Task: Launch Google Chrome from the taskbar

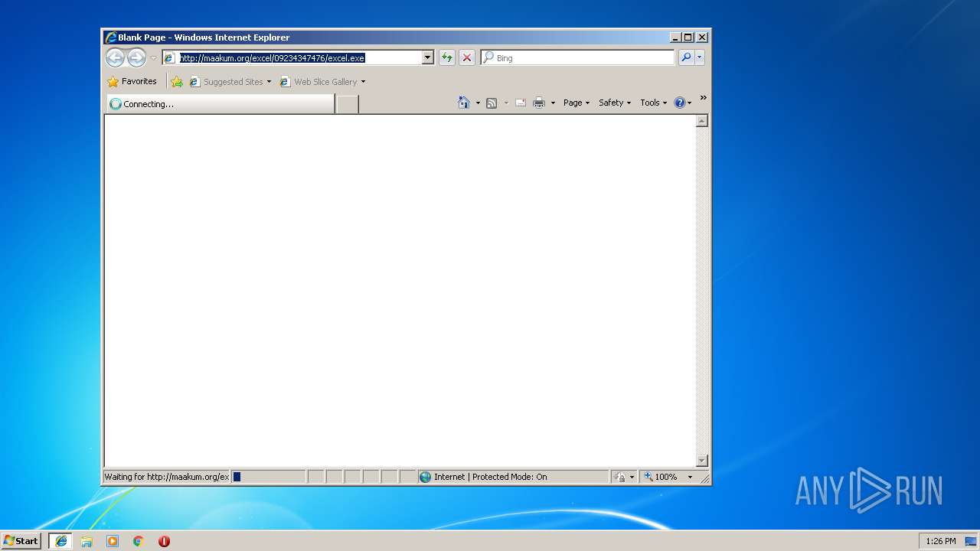Action: (139, 541)
